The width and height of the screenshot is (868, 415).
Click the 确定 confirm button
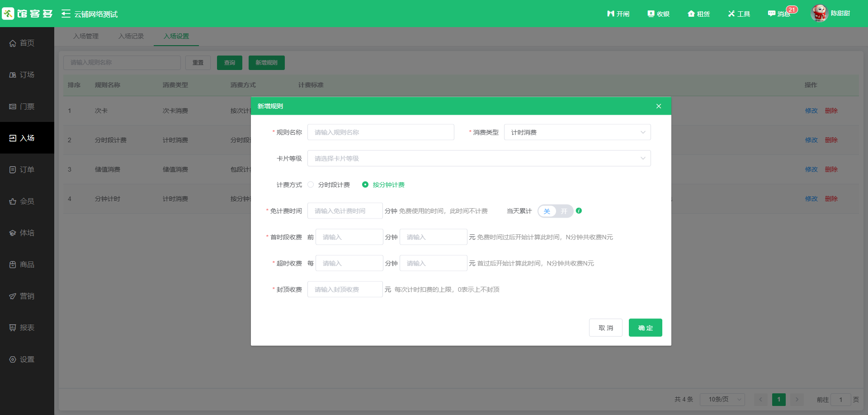(645, 328)
